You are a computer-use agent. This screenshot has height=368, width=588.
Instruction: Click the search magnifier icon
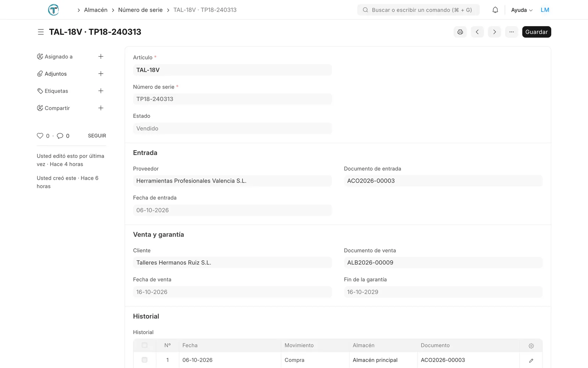coord(365,10)
